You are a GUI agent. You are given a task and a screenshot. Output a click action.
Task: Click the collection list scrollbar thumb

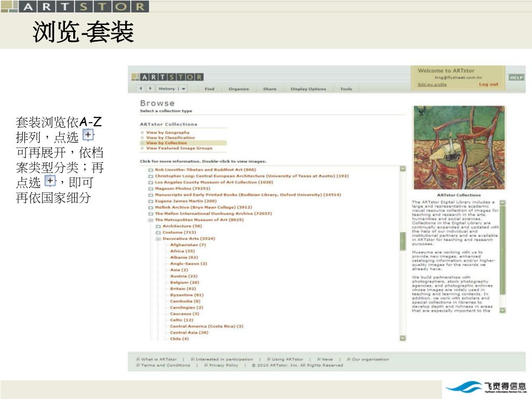(403, 241)
